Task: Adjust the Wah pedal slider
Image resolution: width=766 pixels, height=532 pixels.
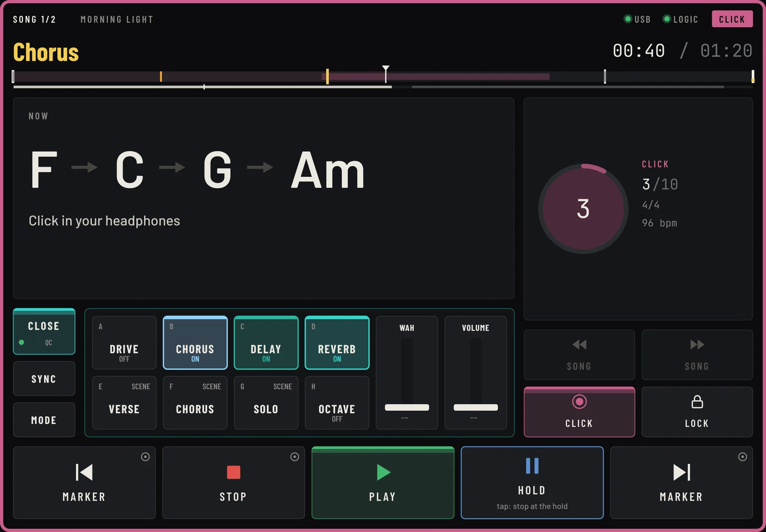Action: [x=407, y=407]
